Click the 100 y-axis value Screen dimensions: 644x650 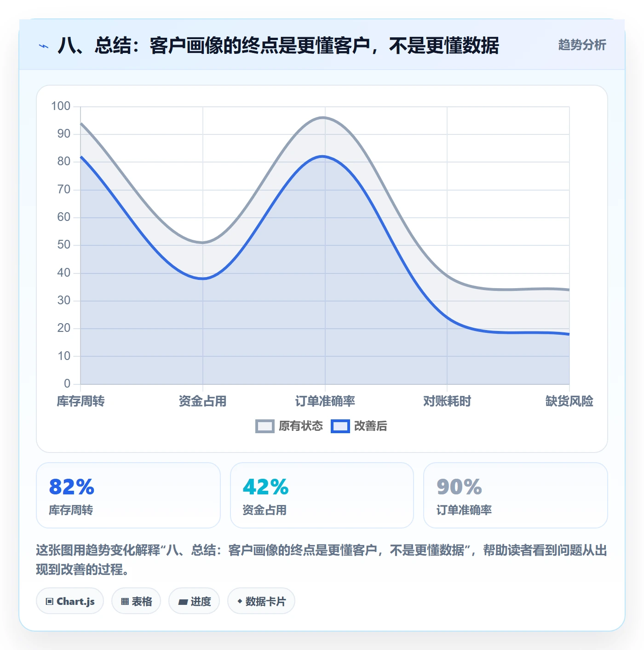pos(61,106)
